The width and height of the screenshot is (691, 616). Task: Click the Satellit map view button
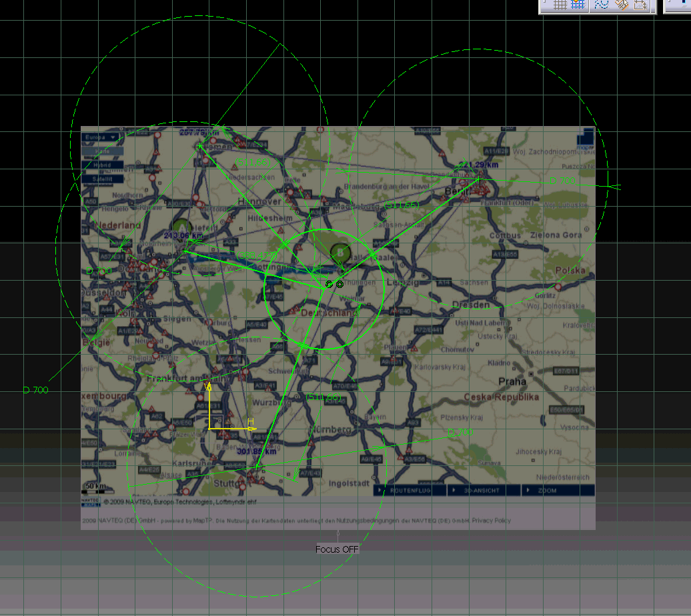102,179
